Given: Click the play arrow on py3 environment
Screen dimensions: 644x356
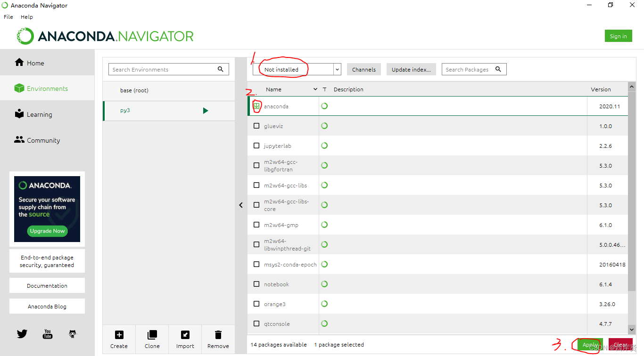Looking at the screenshot, I should coord(206,111).
